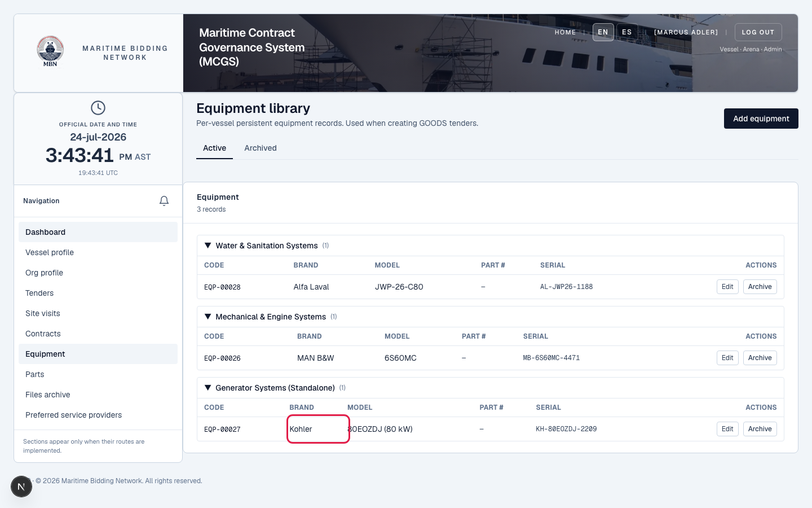Image resolution: width=812 pixels, height=508 pixels.
Task: Switch language to ES
Action: [x=627, y=32]
